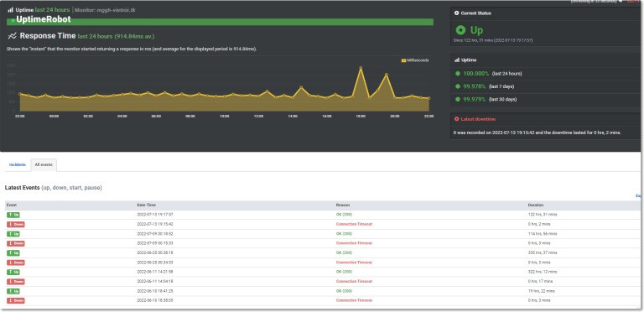Image resolution: width=644 pixels, height=312 pixels.
Task: Click the Current Status circle icon
Action: click(457, 13)
